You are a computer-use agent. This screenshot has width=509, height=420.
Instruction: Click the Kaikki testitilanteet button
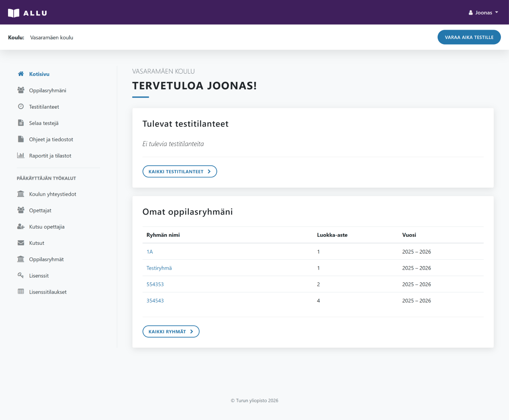click(180, 172)
